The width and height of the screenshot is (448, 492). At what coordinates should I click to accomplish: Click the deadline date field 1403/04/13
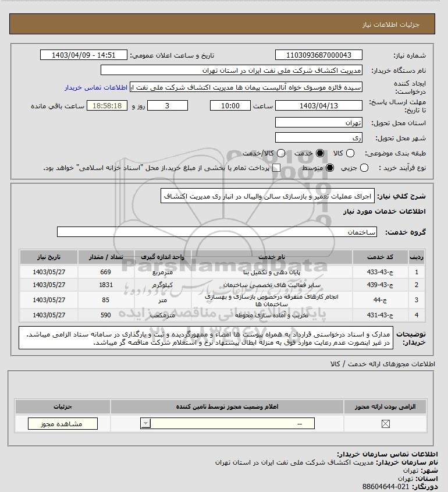318,106
